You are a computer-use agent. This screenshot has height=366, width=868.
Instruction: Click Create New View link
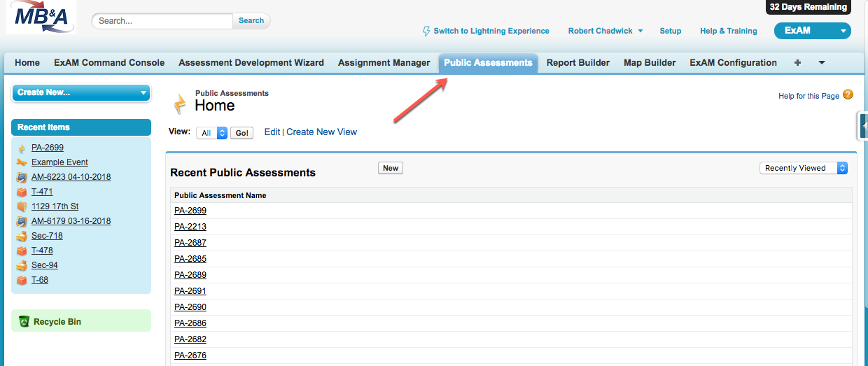click(321, 132)
